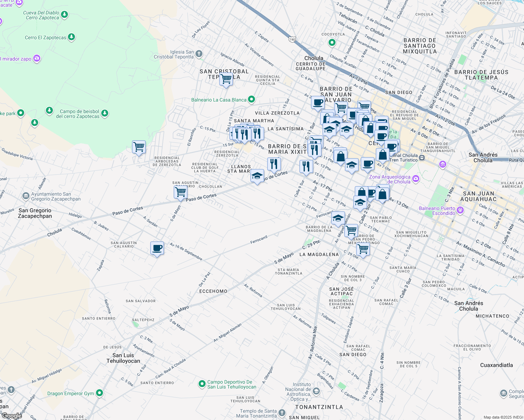Viewport: 524px width, 420px height.
Task: Click the Cueva Del Diablo Cerro Zapoteca marker
Action: click(x=64, y=15)
